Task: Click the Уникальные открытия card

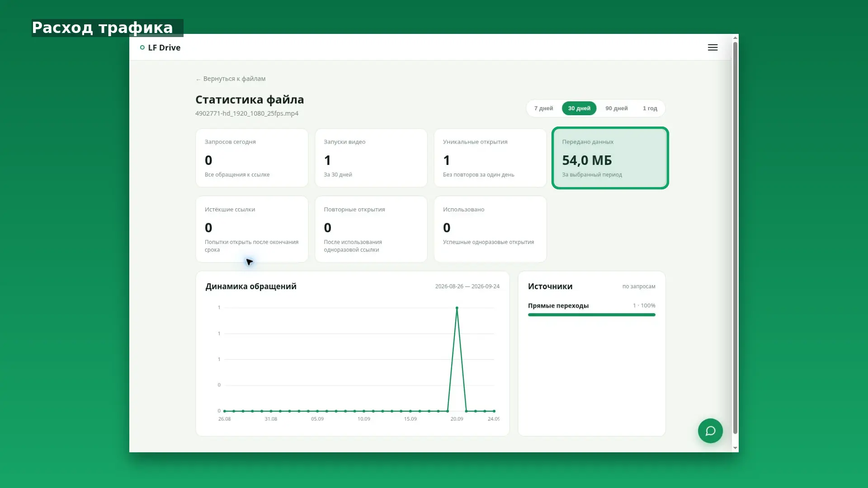Action: [490, 158]
